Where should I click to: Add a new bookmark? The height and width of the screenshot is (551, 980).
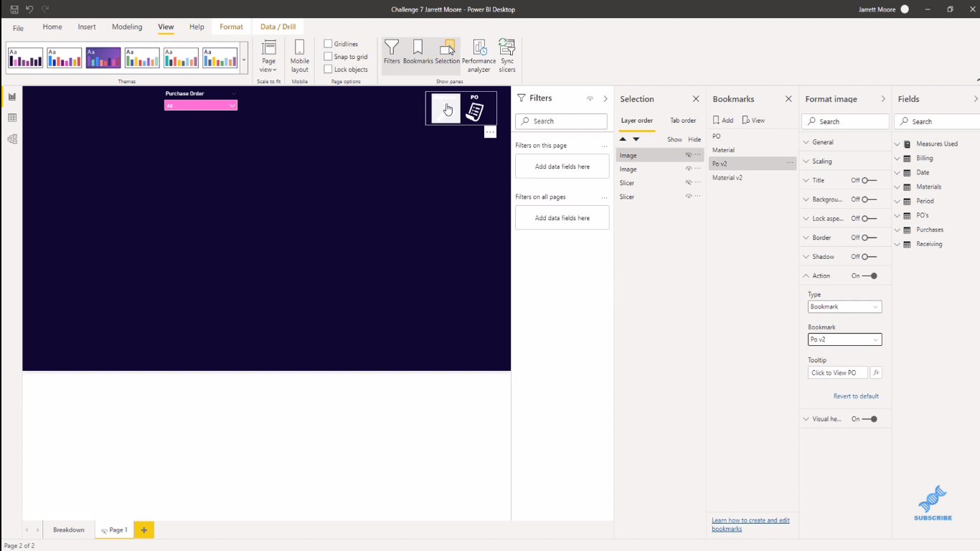click(x=723, y=121)
